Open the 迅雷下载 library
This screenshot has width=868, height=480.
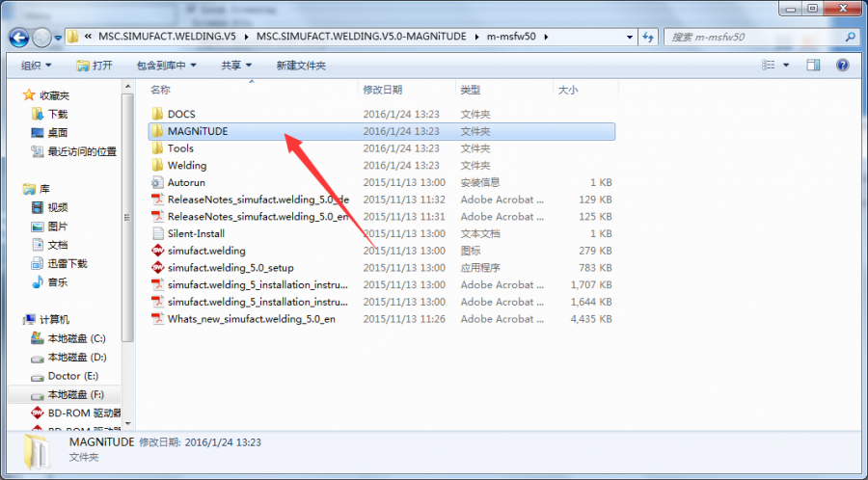click(x=68, y=264)
